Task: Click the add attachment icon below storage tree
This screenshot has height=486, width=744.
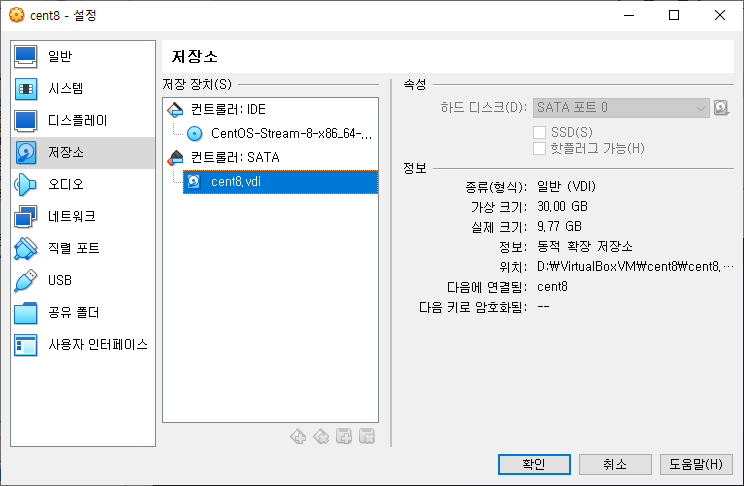Action: click(x=344, y=436)
